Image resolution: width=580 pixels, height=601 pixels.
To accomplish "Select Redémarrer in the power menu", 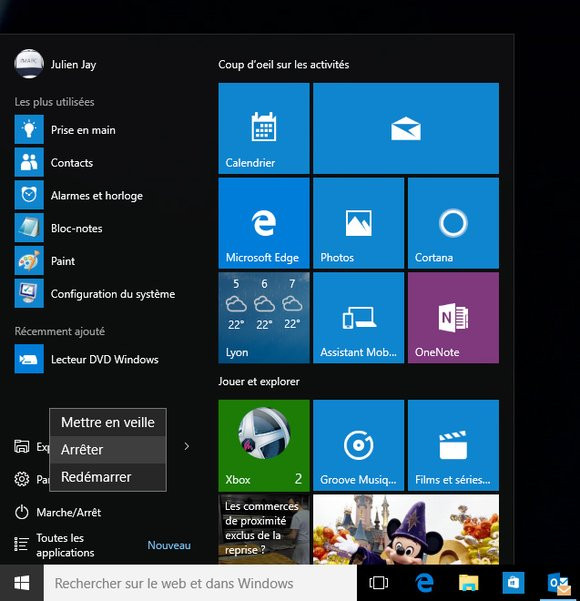I will 108,477.
